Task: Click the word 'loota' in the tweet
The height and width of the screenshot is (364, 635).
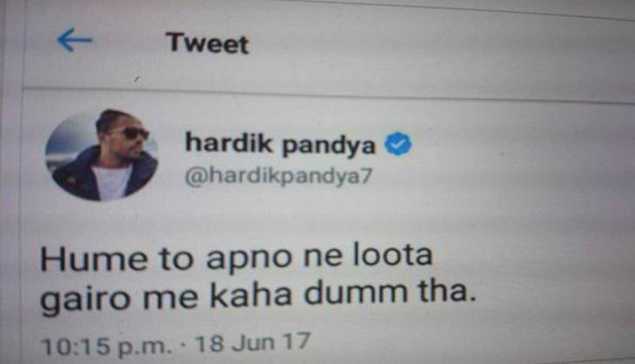Action: (x=393, y=255)
